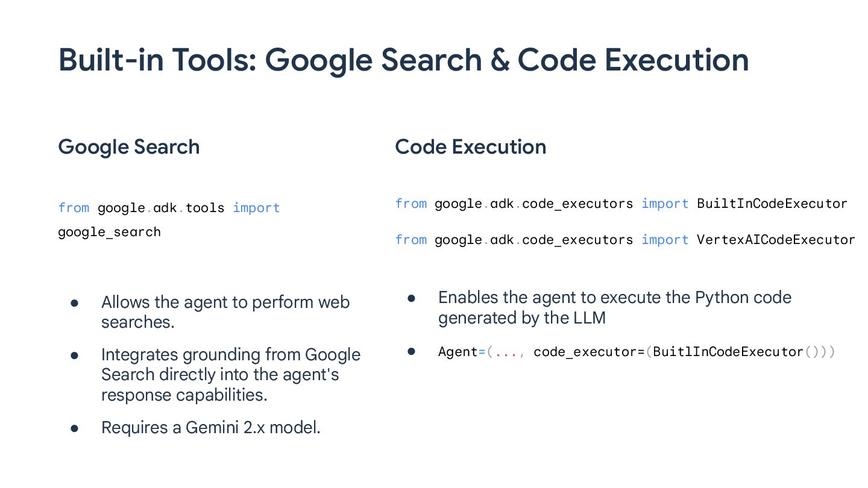Click the bullet dot before the Agent snippet
This screenshot has height=488, width=868.
pyautogui.click(x=412, y=351)
